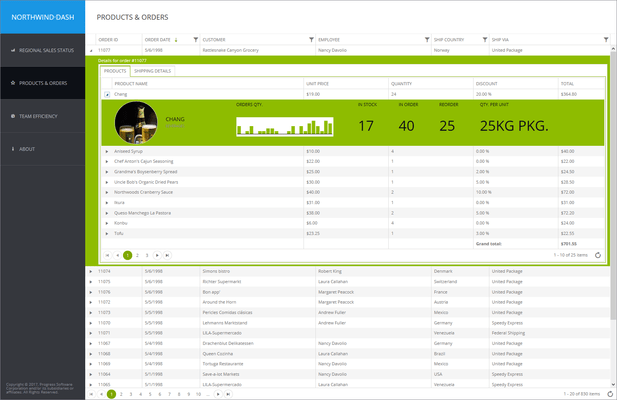Open filter for Order ID column

[138, 40]
